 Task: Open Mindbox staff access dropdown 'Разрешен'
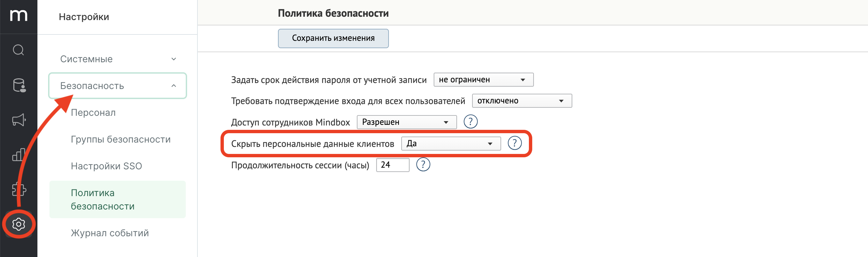pyautogui.click(x=406, y=122)
